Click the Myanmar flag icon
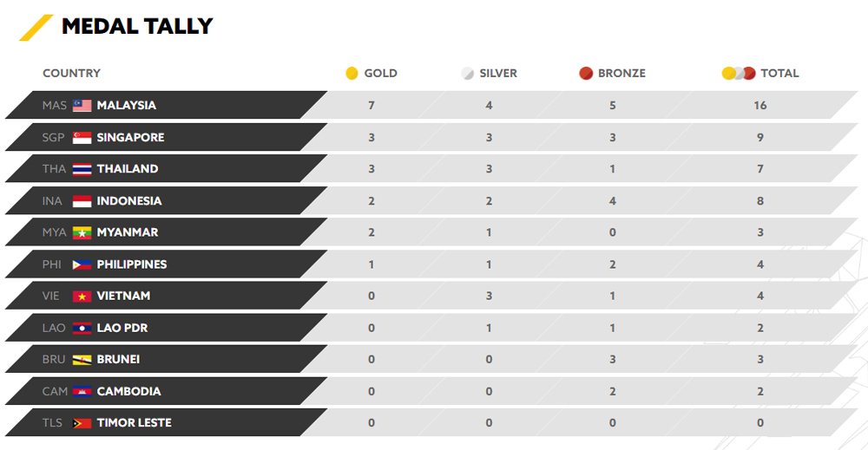Screen dimensions: 868x450 pos(82,232)
